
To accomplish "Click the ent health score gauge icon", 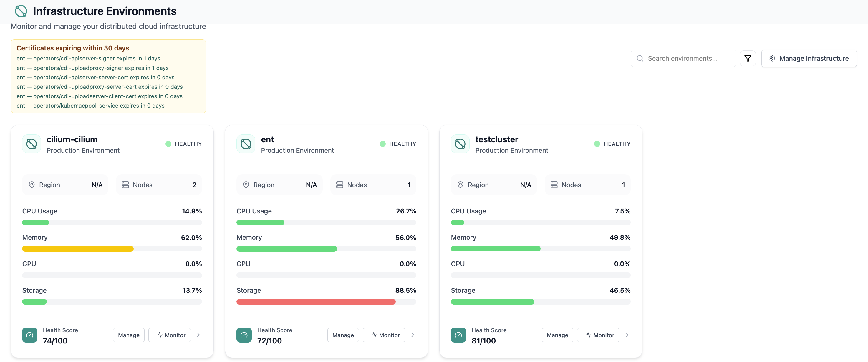I will (x=244, y=335).
